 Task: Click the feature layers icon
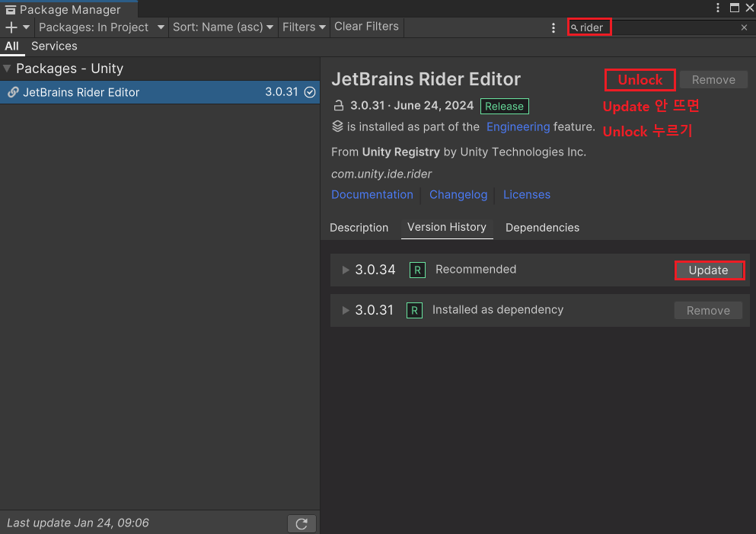coord(337,126)
